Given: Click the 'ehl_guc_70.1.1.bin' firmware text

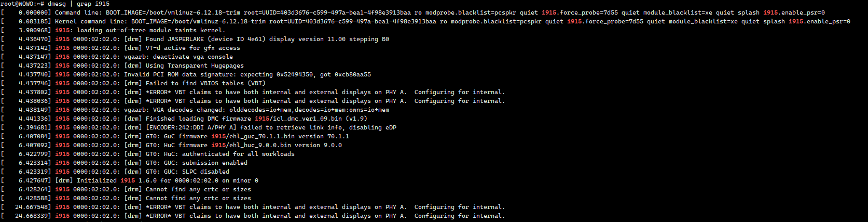Looking at the screenshot, I should click(x=260, y=136).
